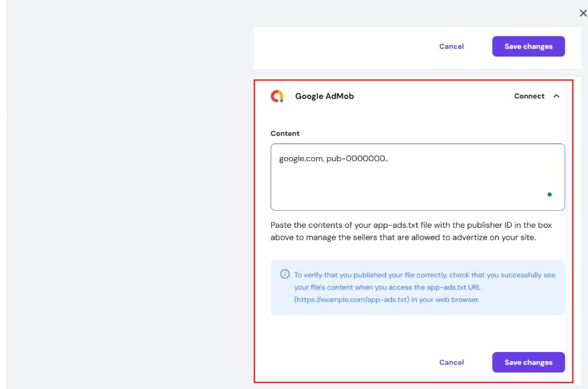Click the blue verification notice box
Screen dimensions: 588x389
click(x=418, y=308)
